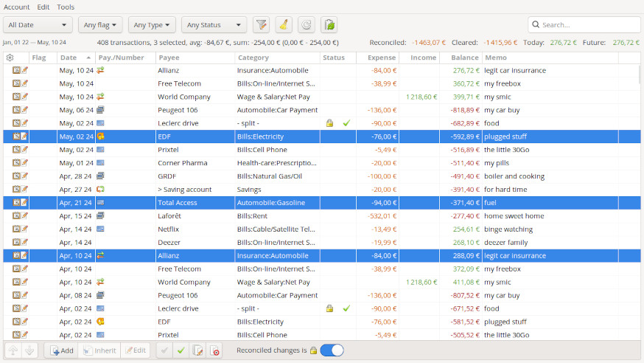Open the Edit menu
Viewport: 644px width, 363px height.
click(43, 7)
